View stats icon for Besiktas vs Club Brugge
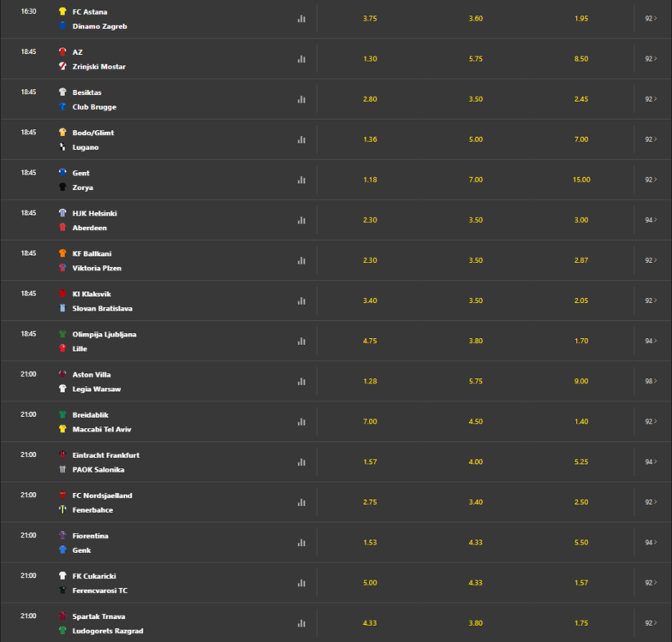This screenshot has width=672, height=642. (301, 99)
